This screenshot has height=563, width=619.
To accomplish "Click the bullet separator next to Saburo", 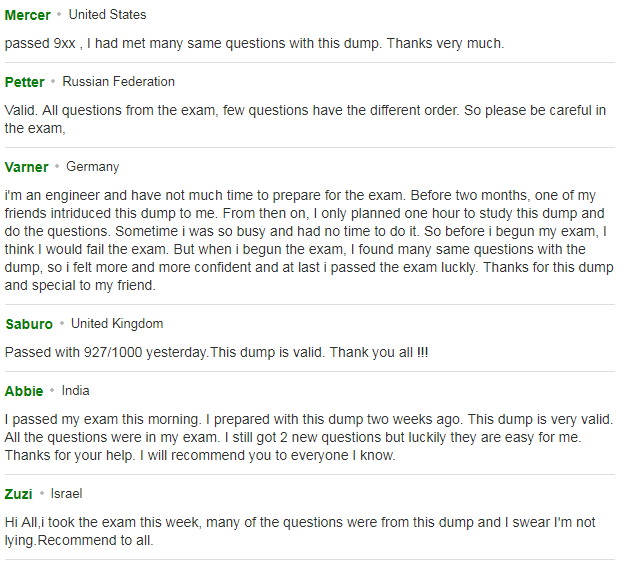I will 62,324.
